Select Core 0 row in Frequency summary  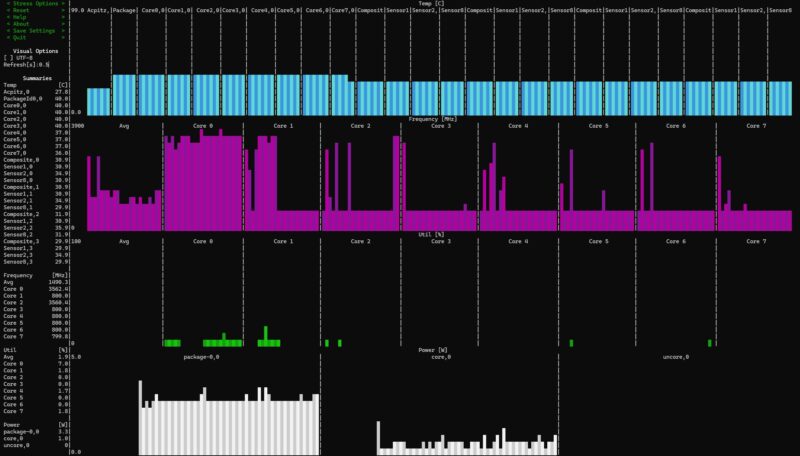(36, 289)
